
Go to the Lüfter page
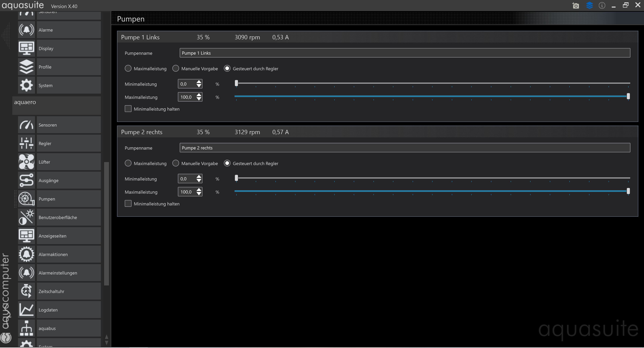click(x=69, y=162)
